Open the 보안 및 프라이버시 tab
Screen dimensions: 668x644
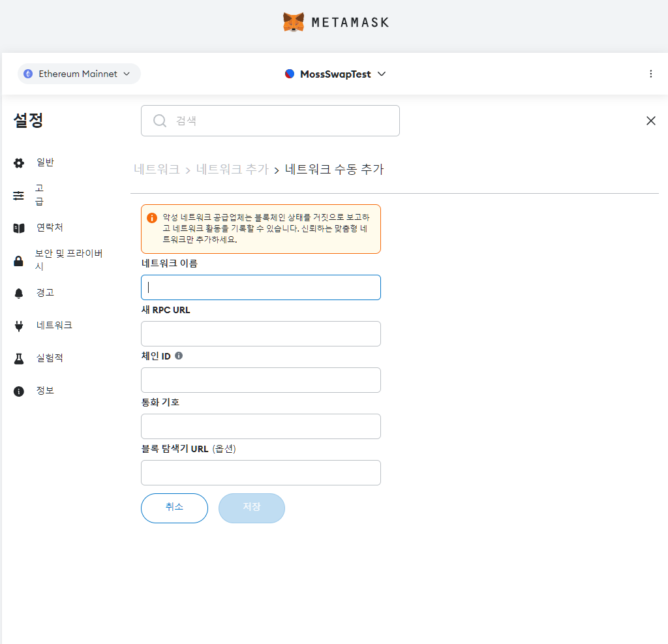click(68, 260)
